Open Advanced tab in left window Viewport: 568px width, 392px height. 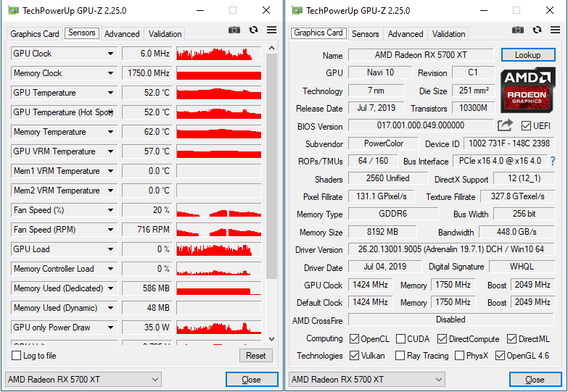pos(122,33)
